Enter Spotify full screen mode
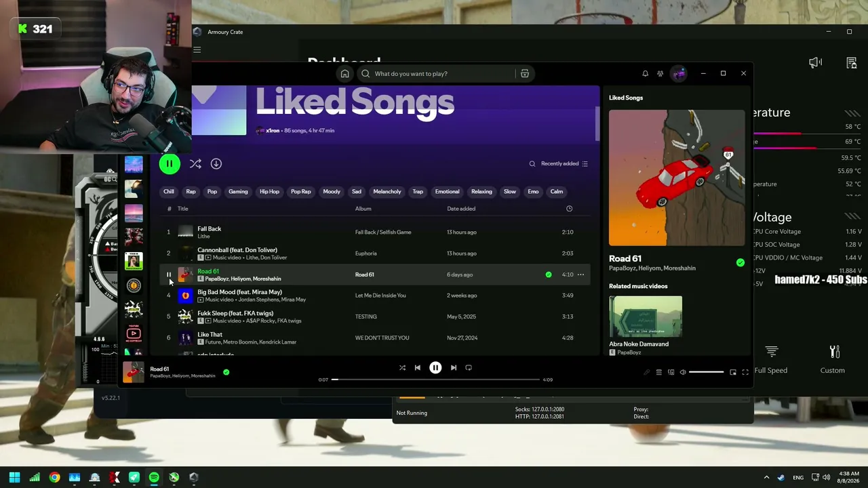 [745, 372]
